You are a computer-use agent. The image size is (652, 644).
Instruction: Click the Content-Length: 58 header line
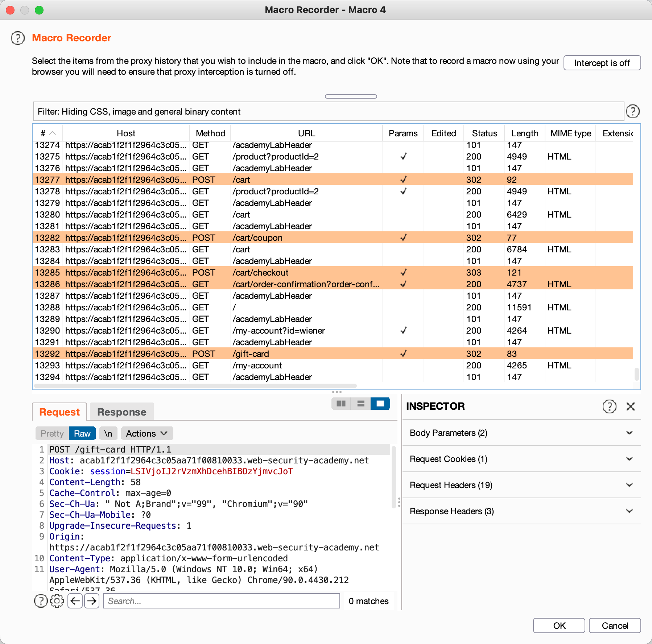pyautogui.click(x=95, y=482)
